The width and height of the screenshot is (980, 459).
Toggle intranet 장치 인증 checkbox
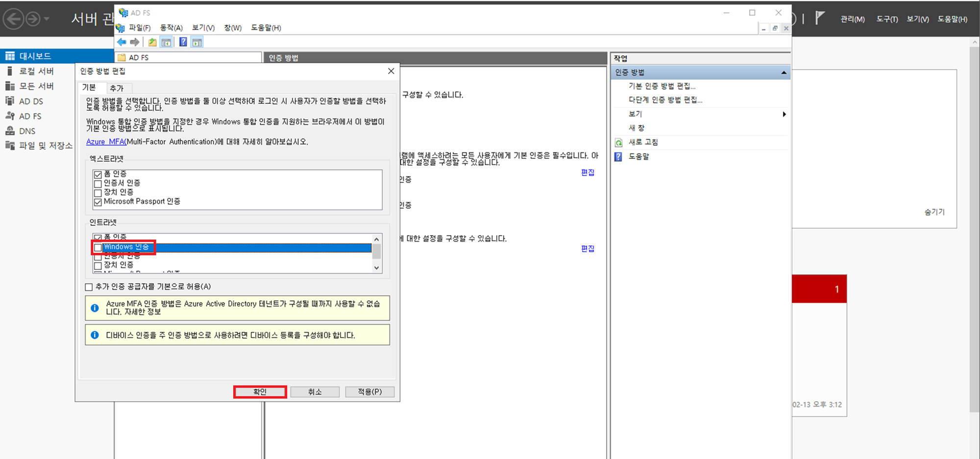coord(98,266)
